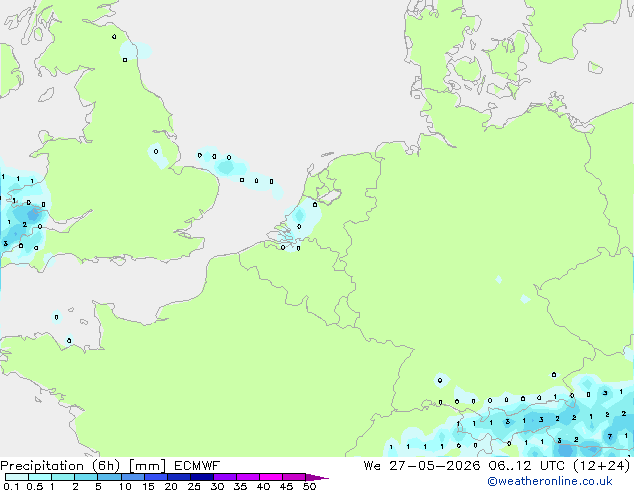
Task: Click the legend label '15'
Action: (x=148, y=486)
